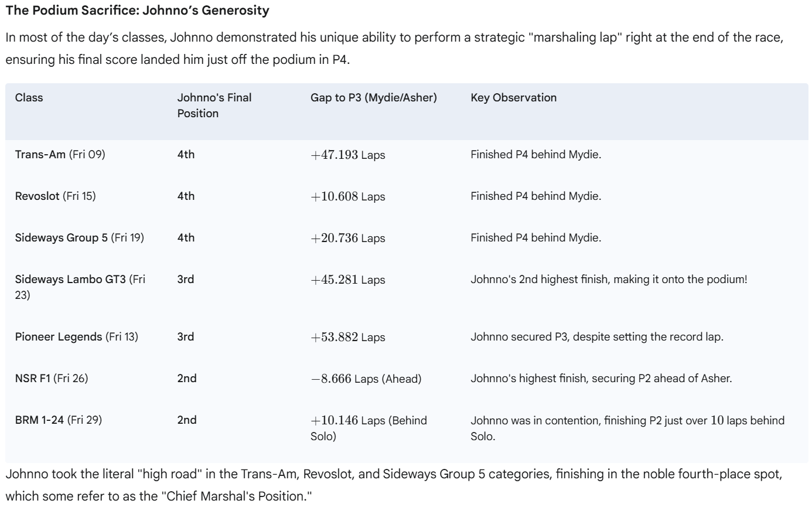The width and height of the screenshot is (812, 507).
Task: Click the +20.736 Laps gap value
Action: click(x=347, y=238)
